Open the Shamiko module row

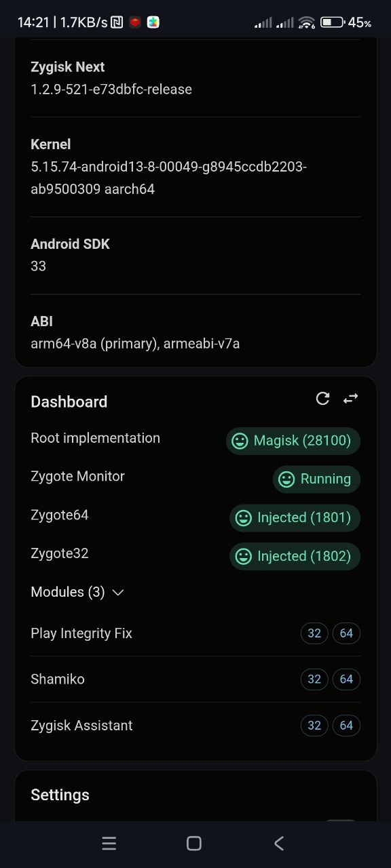coord(195,679)
